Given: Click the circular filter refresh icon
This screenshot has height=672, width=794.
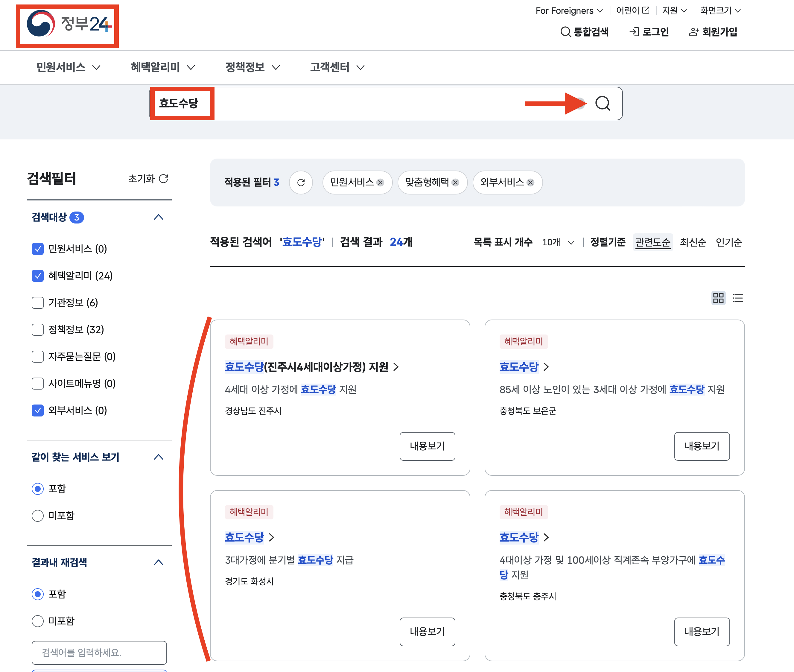Looking at the screenshot, I should tap(301, 183).
